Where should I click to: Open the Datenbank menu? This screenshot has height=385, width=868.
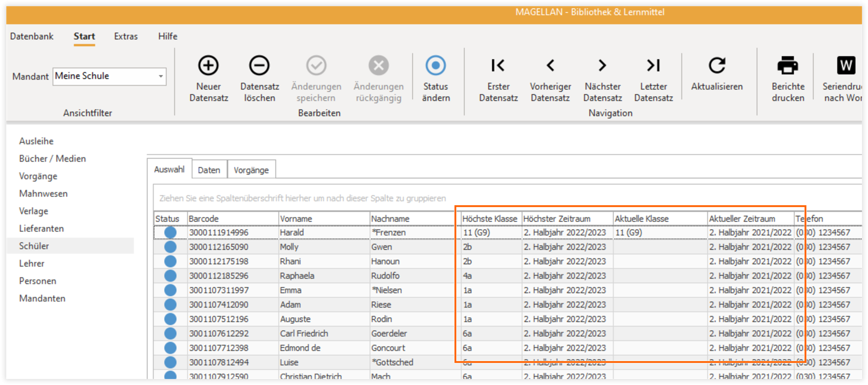(31, 36)
